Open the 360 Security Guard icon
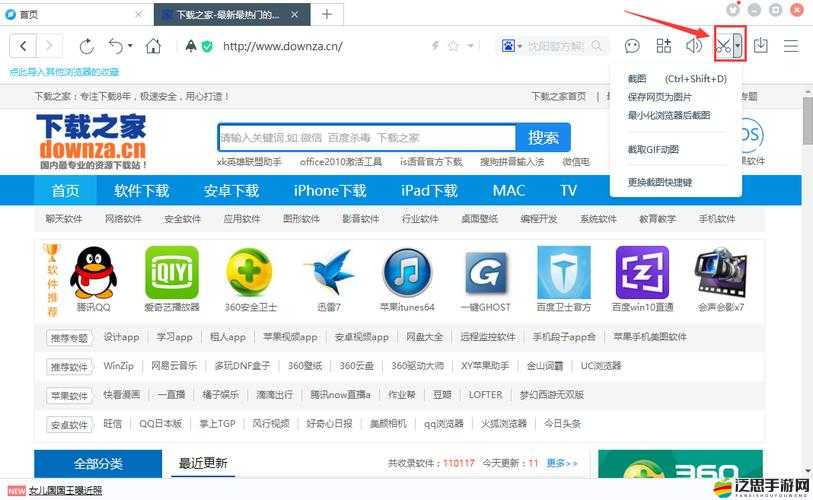This screenshot has width=813, height=500. point(249,272)
